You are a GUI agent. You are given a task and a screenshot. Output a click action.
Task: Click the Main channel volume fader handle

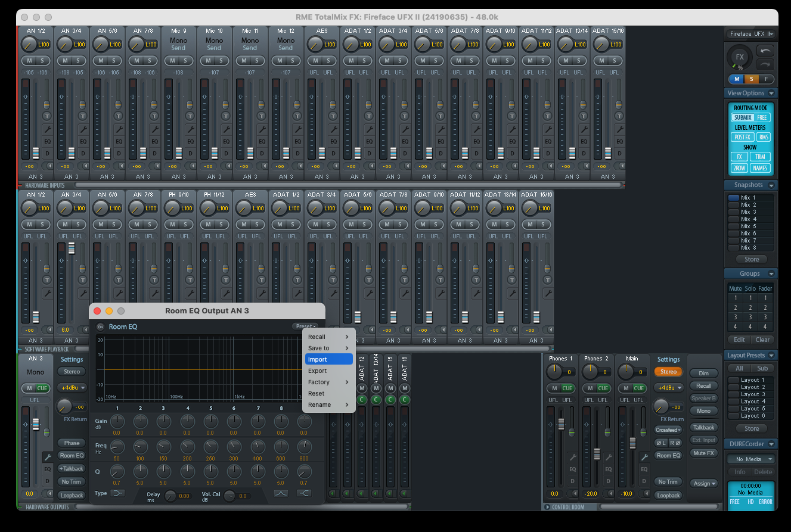tap(632, 443)
